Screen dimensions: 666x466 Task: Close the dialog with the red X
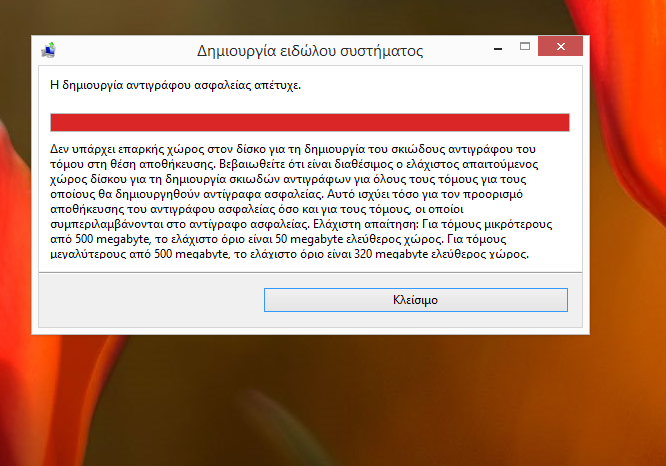point(560,46)
